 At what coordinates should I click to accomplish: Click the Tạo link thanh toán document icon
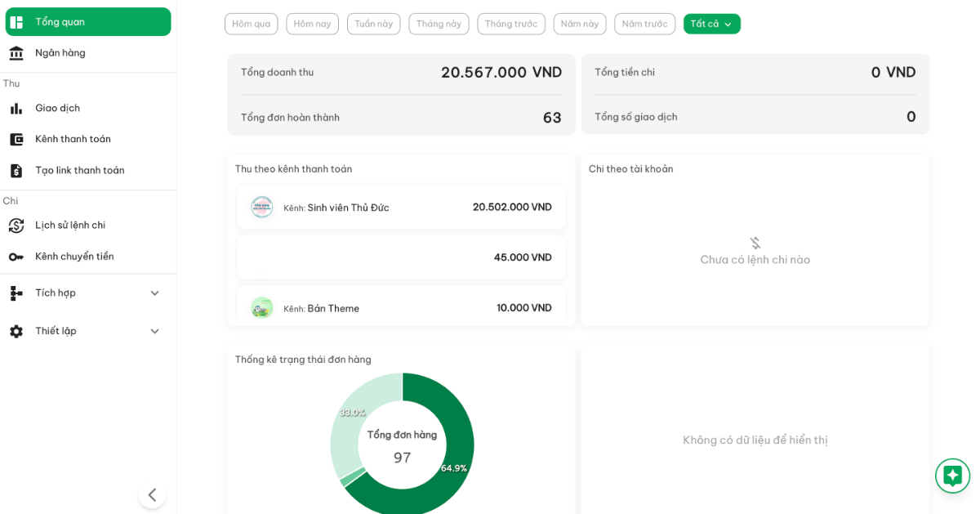coord(16,170)
